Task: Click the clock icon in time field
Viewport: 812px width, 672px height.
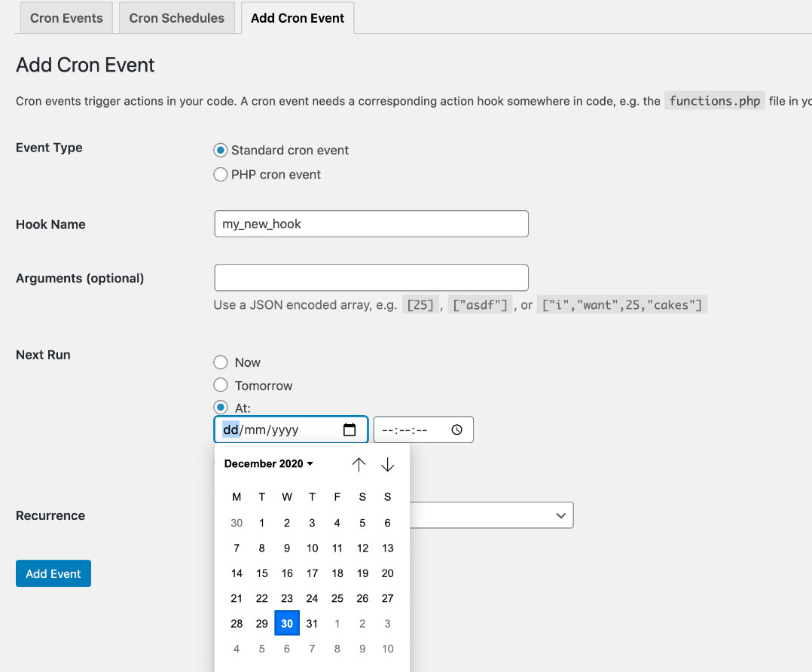Action: pyautogui.click(x=456, y=429)
